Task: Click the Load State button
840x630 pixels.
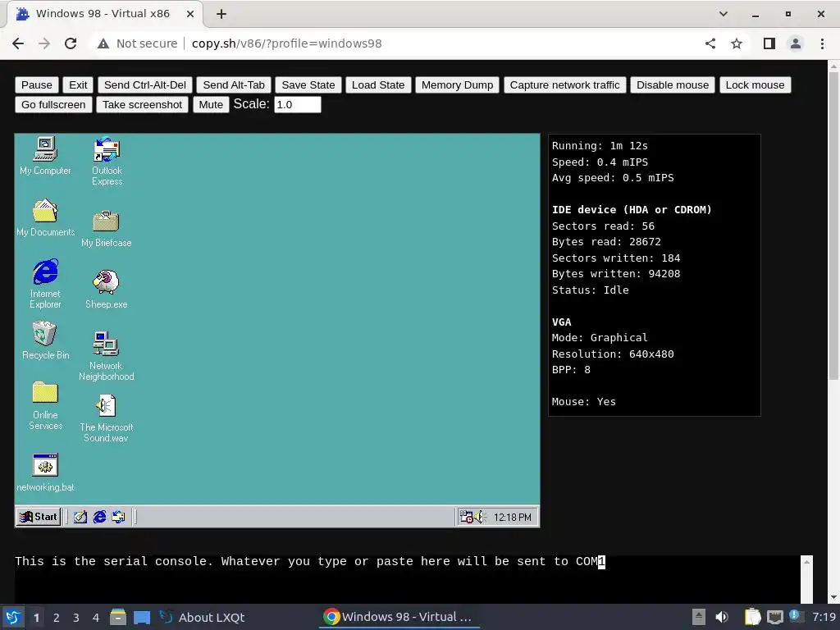Action: (x=377, y=85)
